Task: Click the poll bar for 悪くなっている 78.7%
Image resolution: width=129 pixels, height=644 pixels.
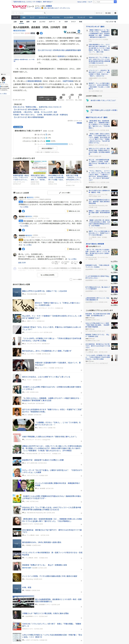Action: [x=57, y=144]
